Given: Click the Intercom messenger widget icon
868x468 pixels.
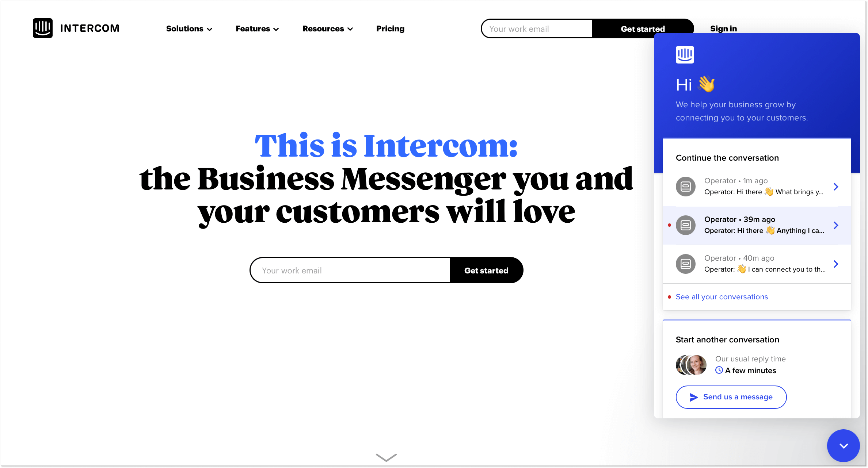Looking at the screenshot, I should [x=843, y=445].
